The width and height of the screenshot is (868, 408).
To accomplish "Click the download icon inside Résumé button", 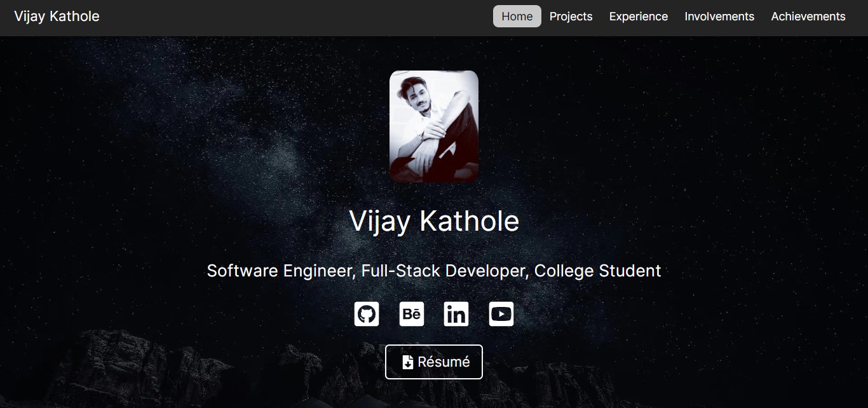I will (x=408, y=362).
